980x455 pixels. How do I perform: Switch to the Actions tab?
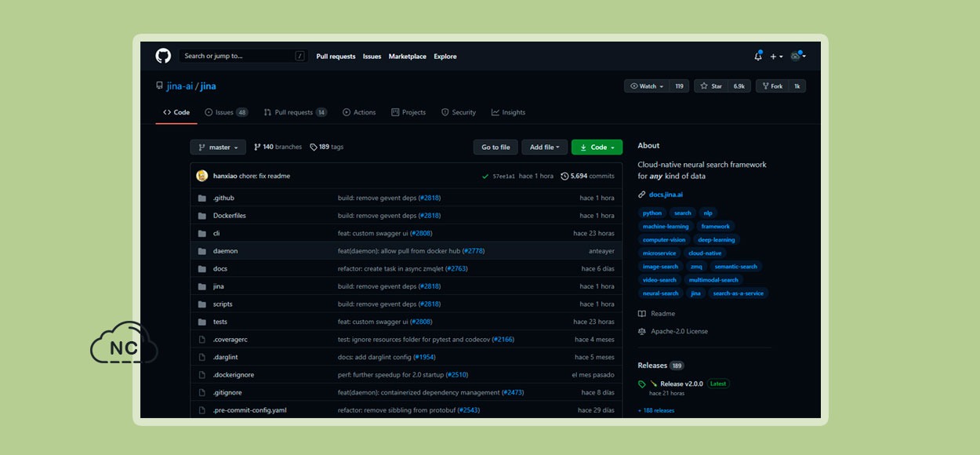[x=359, y=112]
